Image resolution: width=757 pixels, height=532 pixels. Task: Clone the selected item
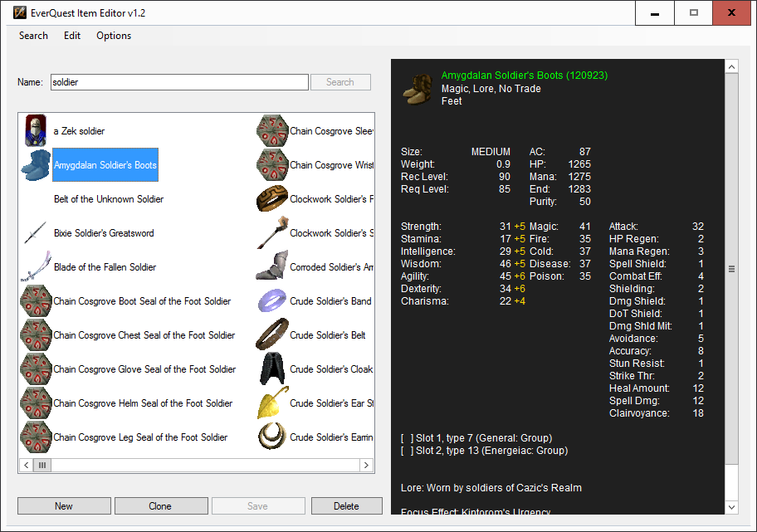pos(161,506)
